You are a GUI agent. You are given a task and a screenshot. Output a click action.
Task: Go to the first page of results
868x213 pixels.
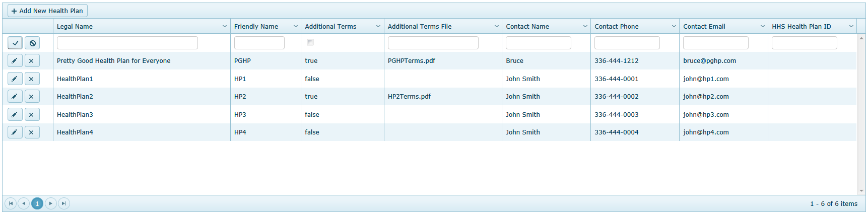click(11, 203)
